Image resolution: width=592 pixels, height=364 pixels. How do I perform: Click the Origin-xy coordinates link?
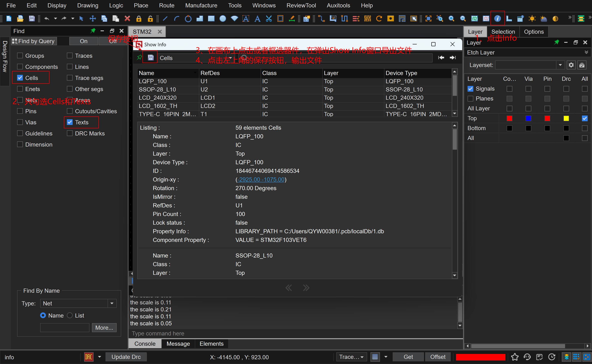point(261,179)
